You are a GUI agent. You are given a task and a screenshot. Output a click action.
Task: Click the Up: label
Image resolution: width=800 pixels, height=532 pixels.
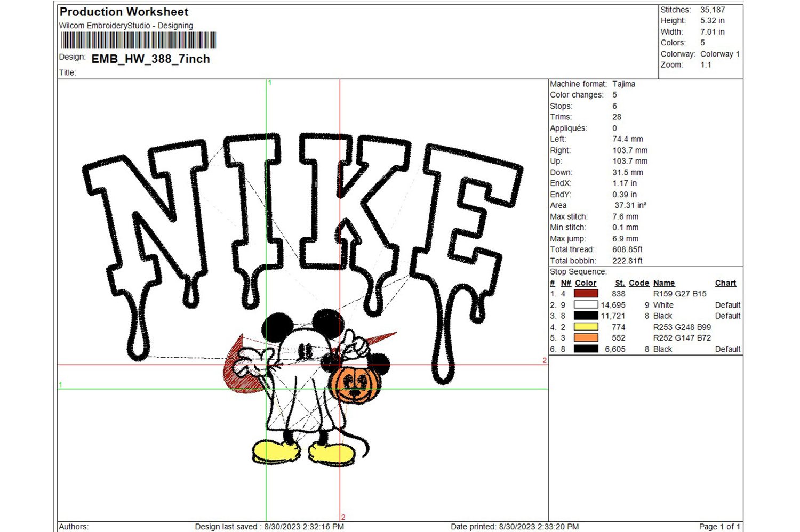[556, 161]
